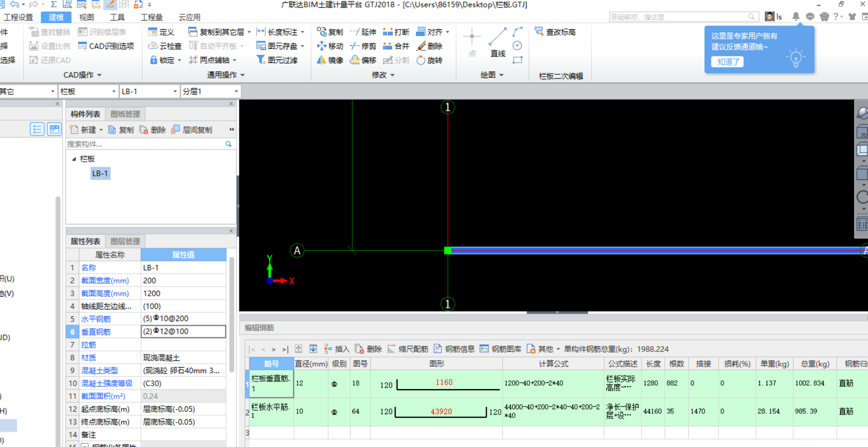Viewport: 868px width, 447px height.
Task: Click the 删除 tool in the 修改 group
Action: [429, 46]
